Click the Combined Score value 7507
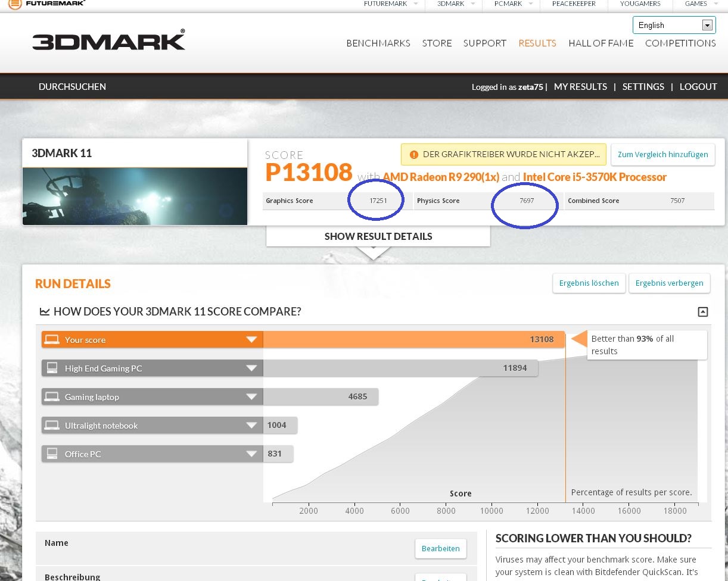This screenshot has width=728, height=581. click(677, 201)
